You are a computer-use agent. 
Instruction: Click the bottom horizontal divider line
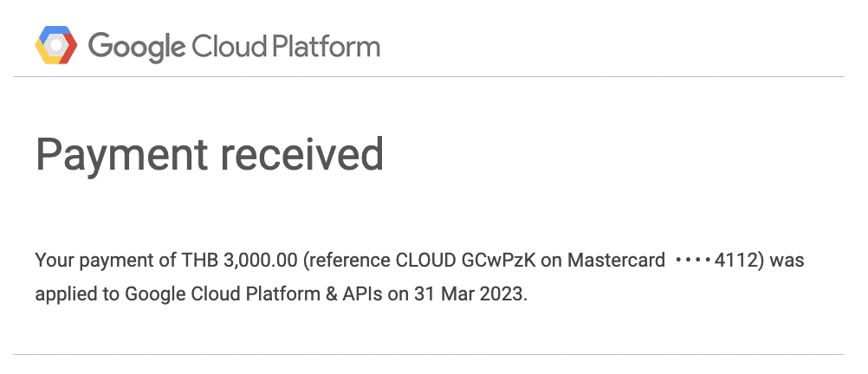tap(429, 354)
